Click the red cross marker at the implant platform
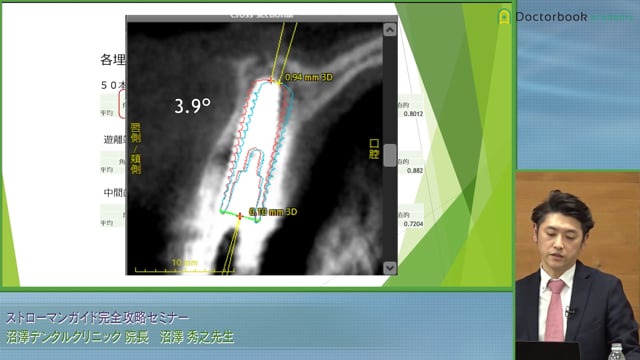The width and height of the screenshot is (640, 360). tap(240, 216)
